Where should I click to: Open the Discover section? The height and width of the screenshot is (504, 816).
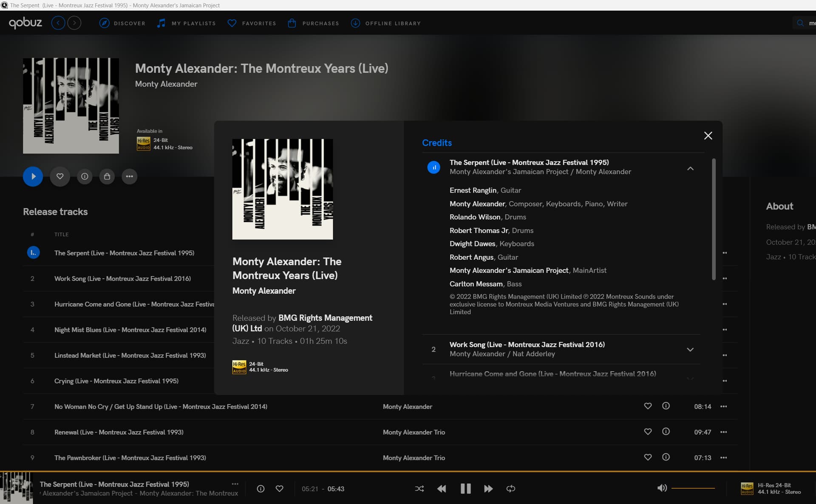[x=122, y=23]
